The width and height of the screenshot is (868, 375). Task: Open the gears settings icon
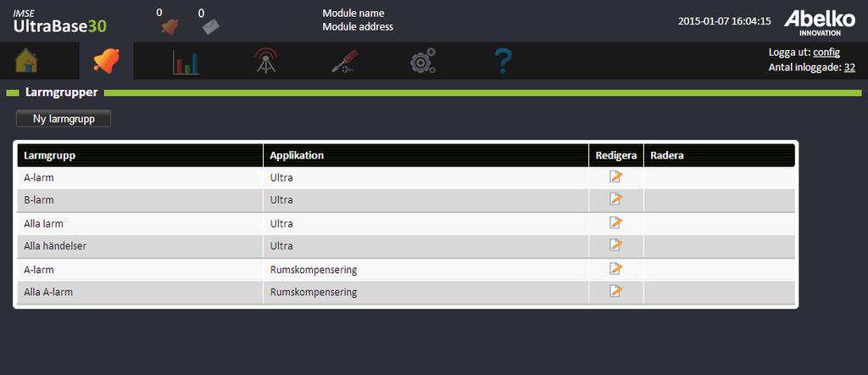click(423, 61)
